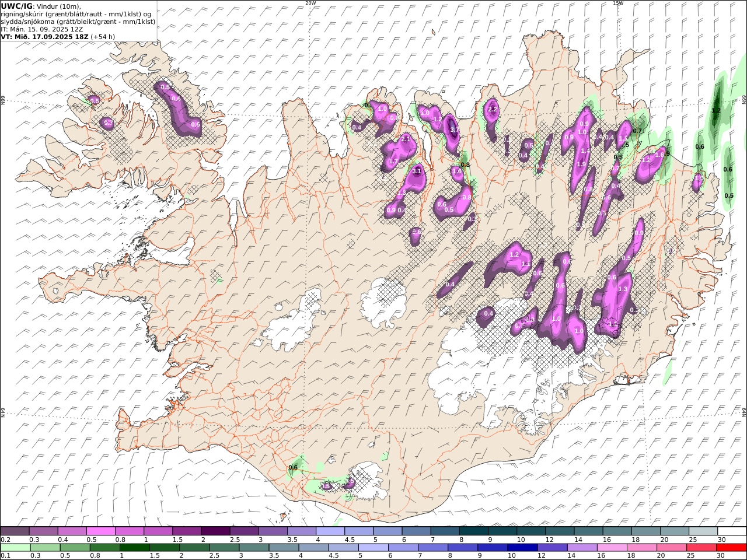Select the black 0.8 rain value label
The image size is (747, 560).
point(465,164)
